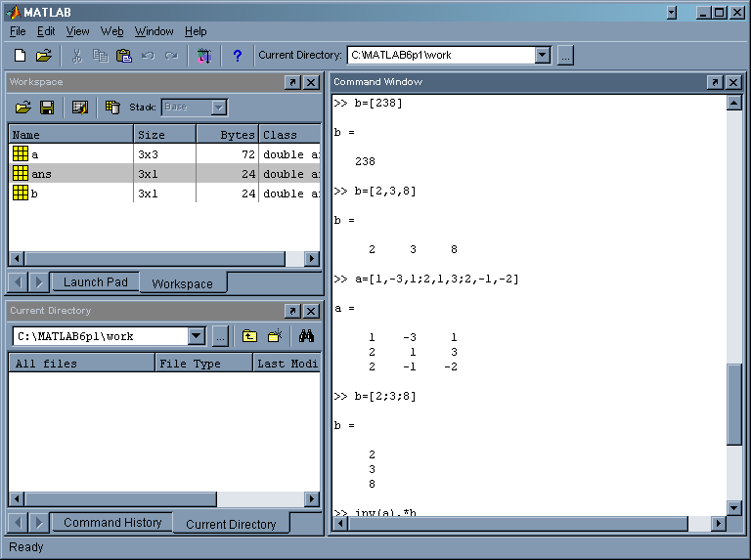Sort workspace by the Bytes column header
751x560 pixels.
(228, 135)
